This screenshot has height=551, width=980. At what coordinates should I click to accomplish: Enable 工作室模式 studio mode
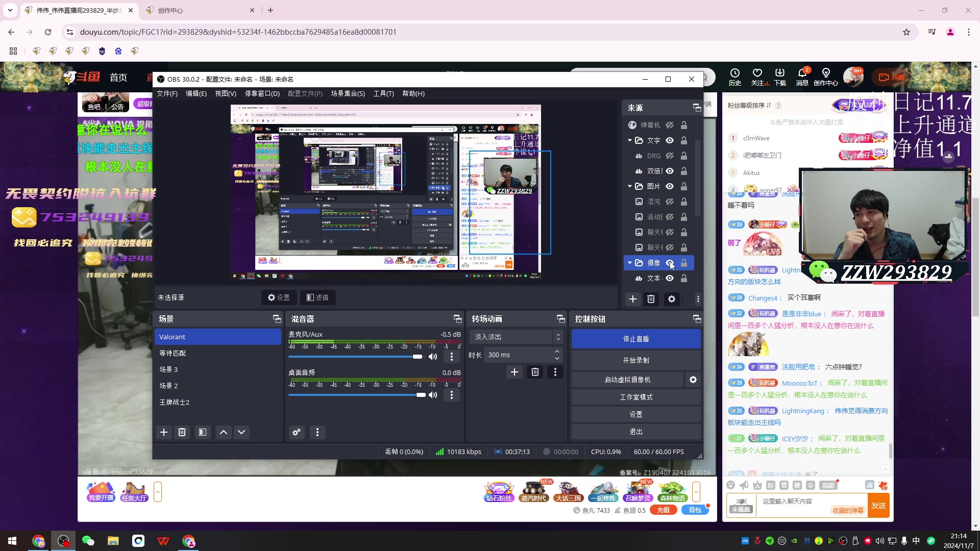coord(636,397)
